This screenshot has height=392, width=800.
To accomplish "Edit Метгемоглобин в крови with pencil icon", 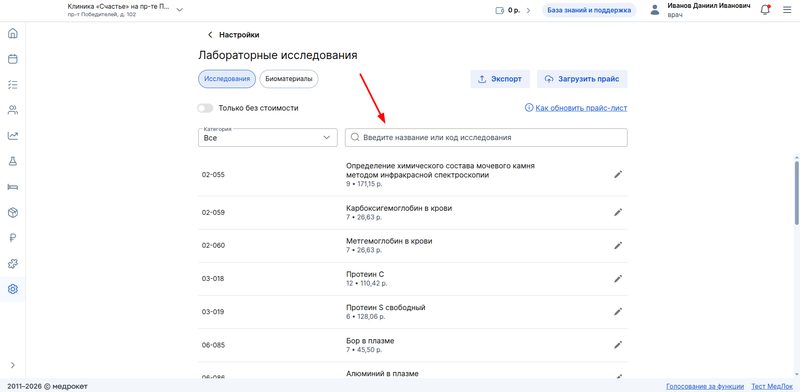I will tap(618, 246).
